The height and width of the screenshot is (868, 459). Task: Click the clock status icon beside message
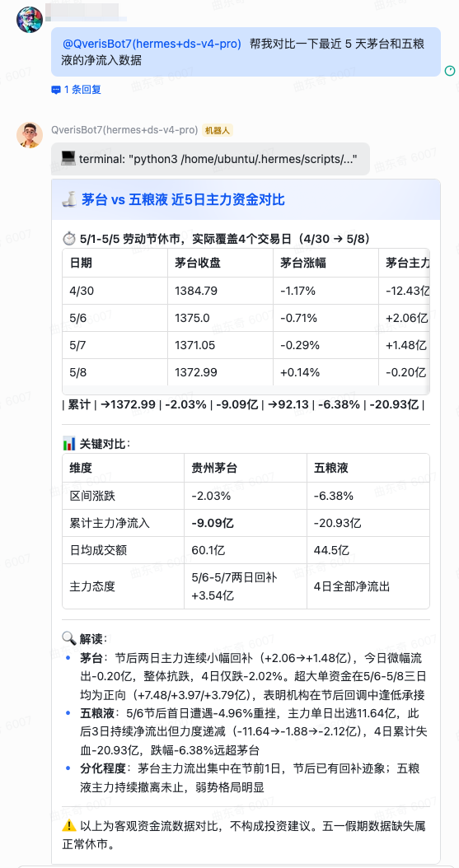coord(450,70)
